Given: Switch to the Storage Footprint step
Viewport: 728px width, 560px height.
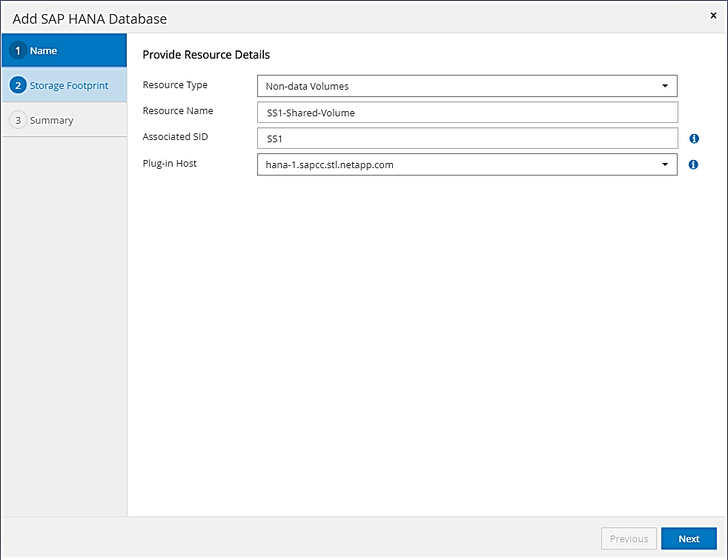Looking at the screenshot, I should [x=69, y=85].
